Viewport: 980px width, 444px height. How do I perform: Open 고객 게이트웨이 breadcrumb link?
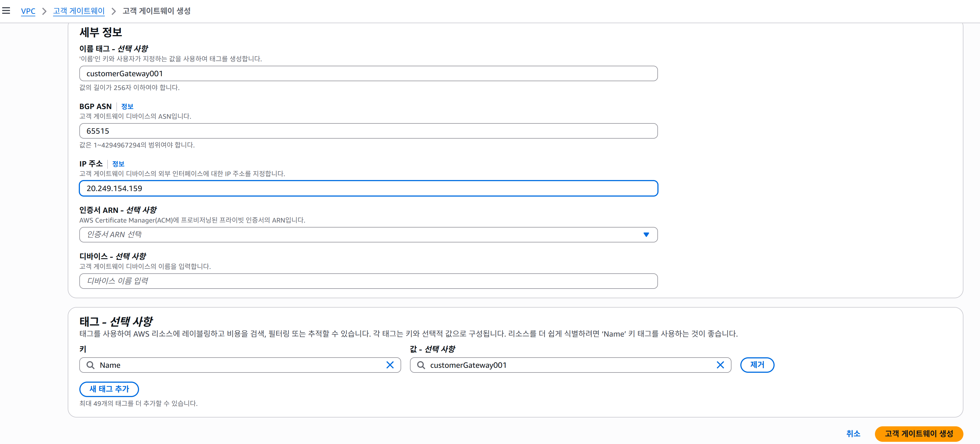(79, 11)
